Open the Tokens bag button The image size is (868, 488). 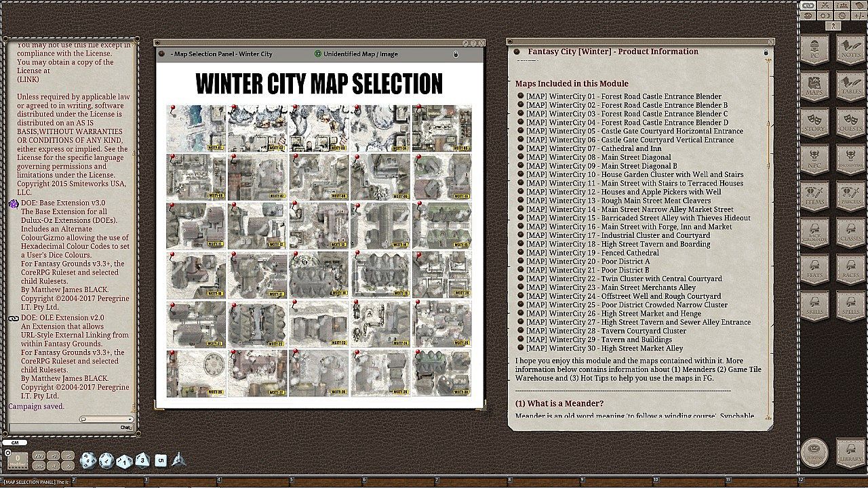point(814,453)
